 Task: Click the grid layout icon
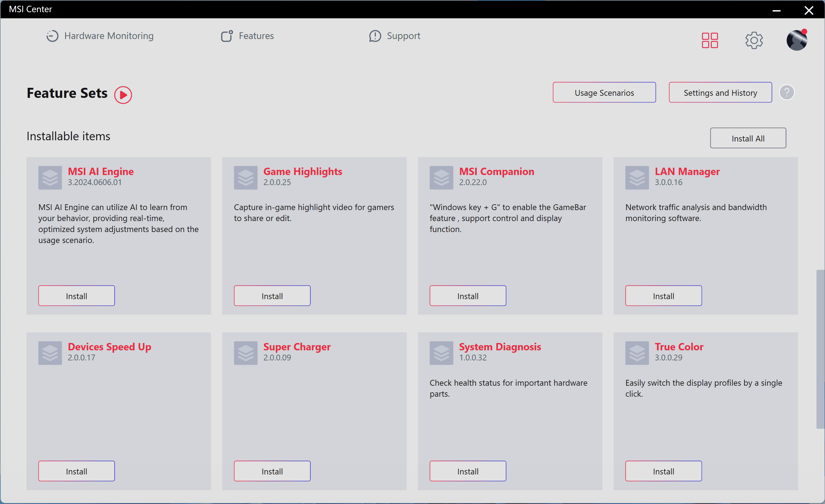(x=709, y=40)
